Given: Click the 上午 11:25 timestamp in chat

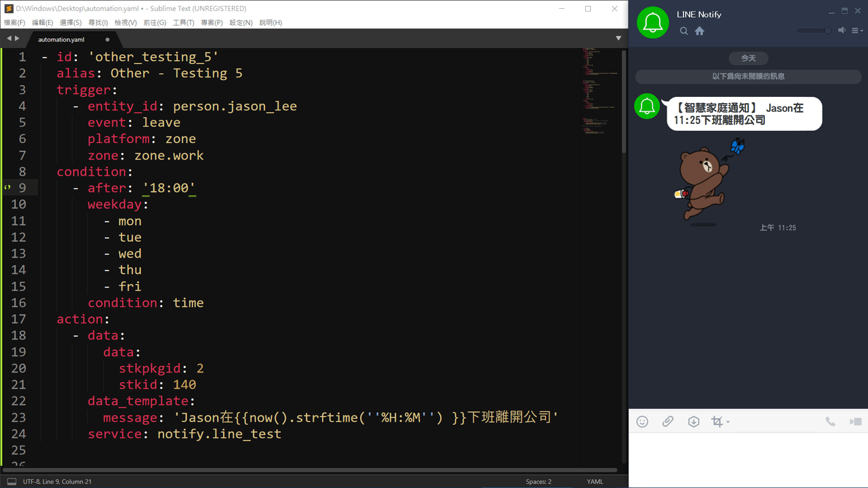Looking at the screenshot, I should pos(778,228).
